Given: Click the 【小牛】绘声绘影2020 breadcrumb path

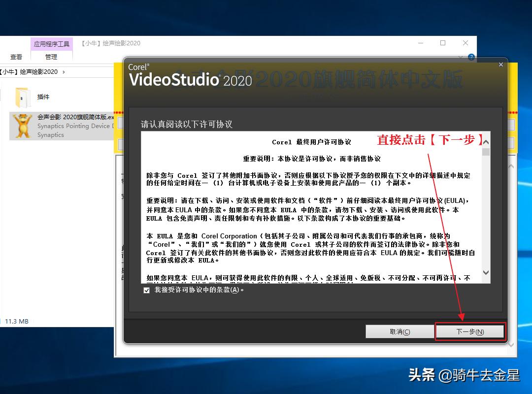Looking at the screenshot, I should point(29,72).
